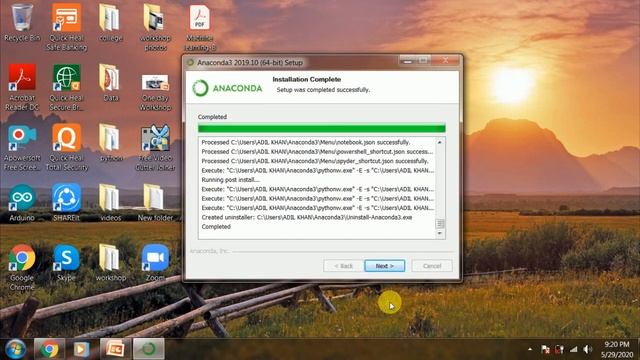
Task: Select the Machine Learning PDF file
Action: pyautogui.click(x=200, y=27)
